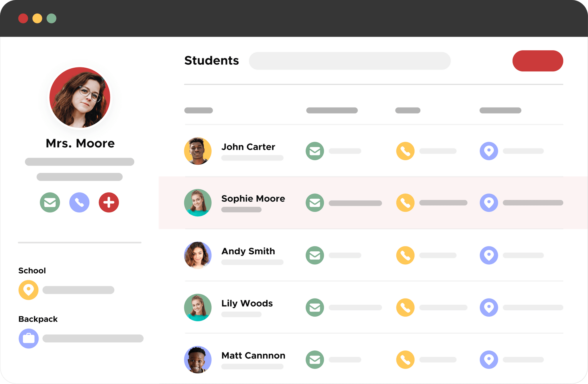
Task: Click the email icon for Sophie Moore
Action: click(x=315, y=203)
